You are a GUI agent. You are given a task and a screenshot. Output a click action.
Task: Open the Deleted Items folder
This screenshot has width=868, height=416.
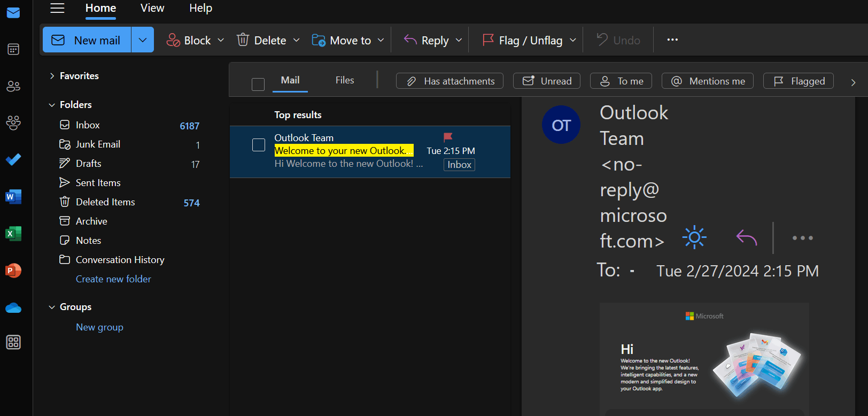click(129, 202)
